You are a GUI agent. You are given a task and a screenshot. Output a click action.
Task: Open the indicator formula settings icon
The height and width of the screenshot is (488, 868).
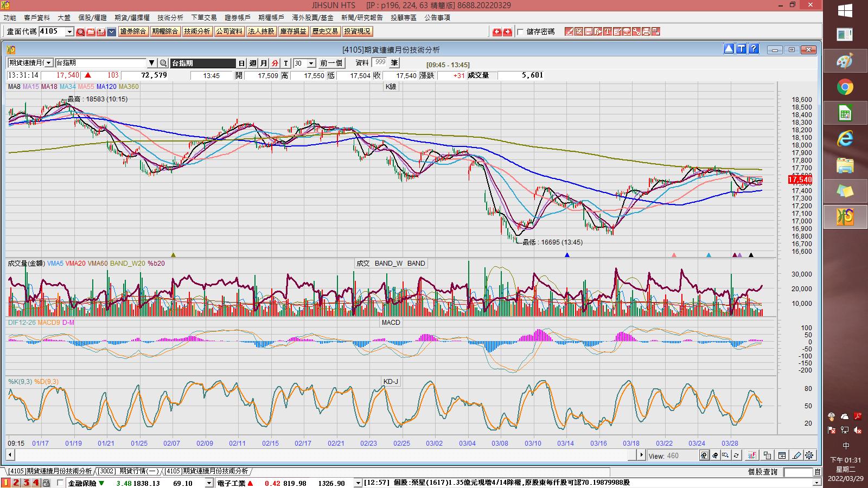pyautogui.click(x=752, y=455)
